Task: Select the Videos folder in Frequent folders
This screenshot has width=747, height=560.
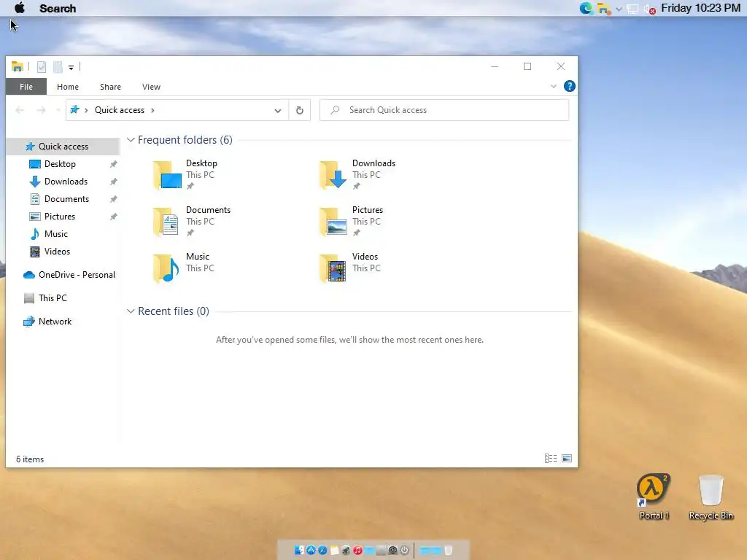Action: coord(350,268)
